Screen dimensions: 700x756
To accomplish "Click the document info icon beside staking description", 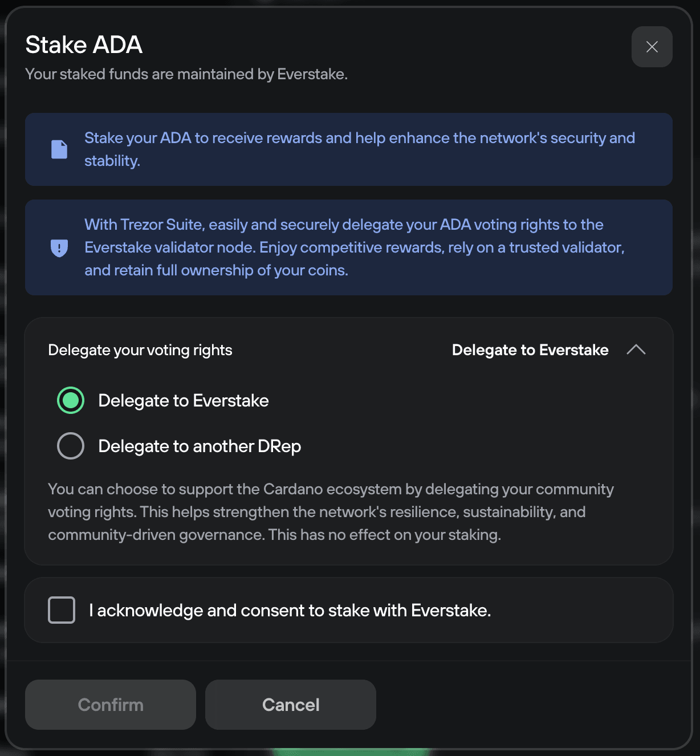I will click(x=59, y=149).
